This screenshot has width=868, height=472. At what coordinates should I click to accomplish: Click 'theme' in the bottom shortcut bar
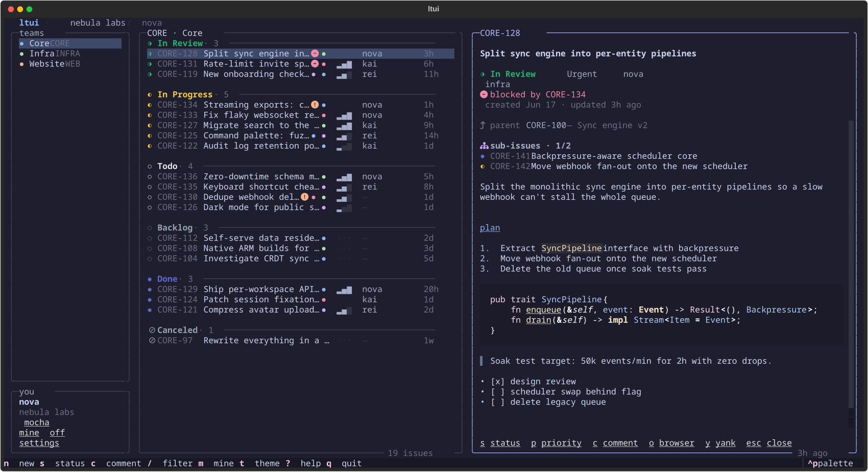(x=267, y=463)
